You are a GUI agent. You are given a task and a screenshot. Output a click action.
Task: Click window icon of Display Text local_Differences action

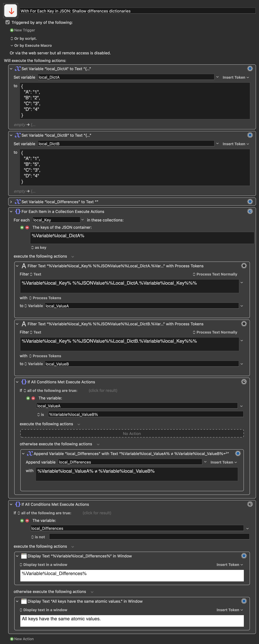click(x=24, y=556)
